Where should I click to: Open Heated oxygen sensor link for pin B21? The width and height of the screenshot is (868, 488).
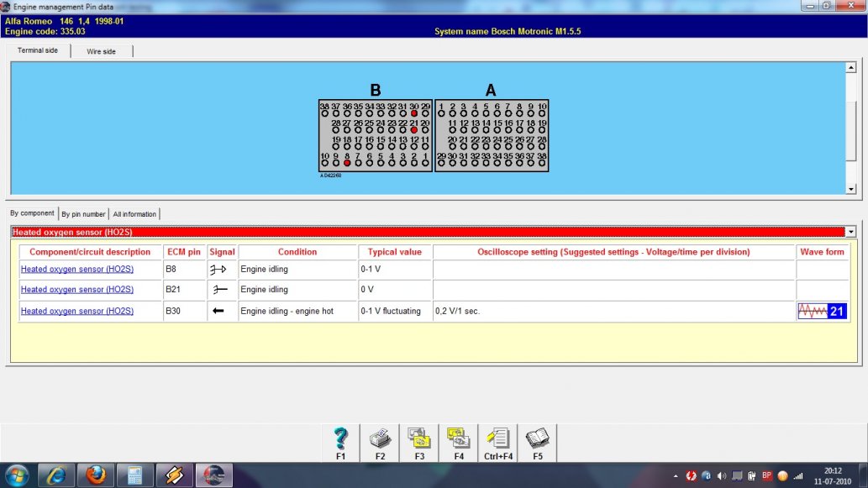pyautogui.click(x=76, y=290)
